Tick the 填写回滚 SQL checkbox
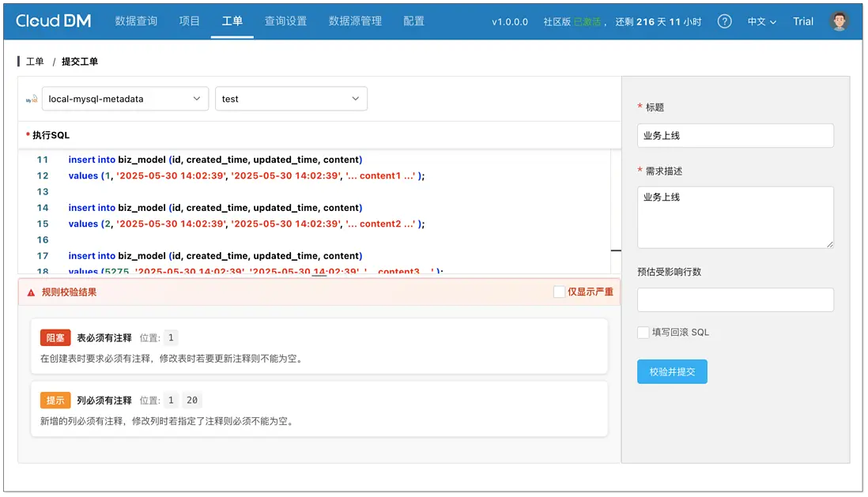This screenshot has width=868, height=497. (x=643, y=332)
